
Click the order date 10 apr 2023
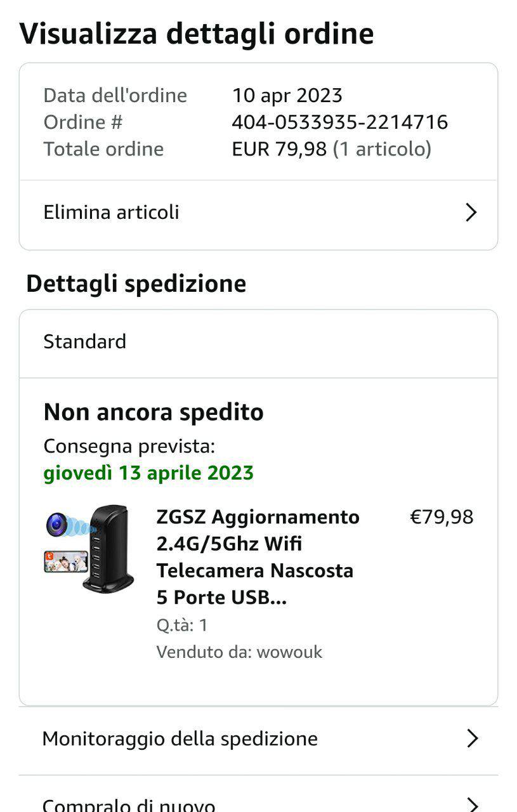287,95
